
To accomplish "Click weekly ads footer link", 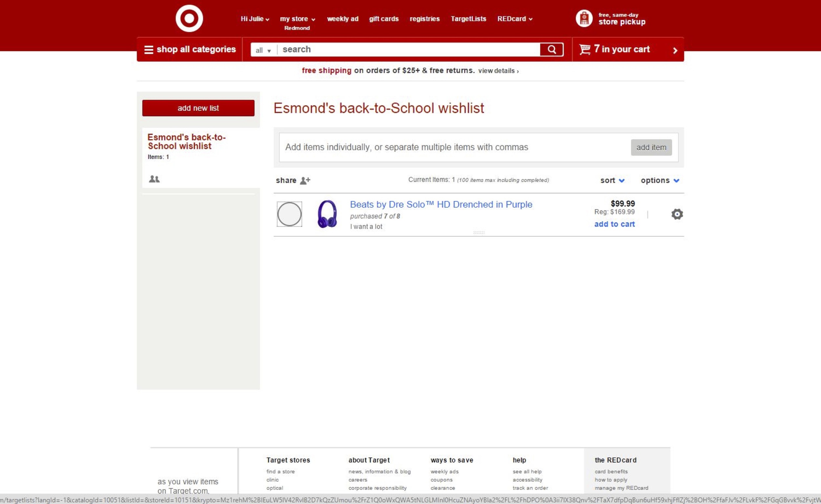I will (444, 471).
